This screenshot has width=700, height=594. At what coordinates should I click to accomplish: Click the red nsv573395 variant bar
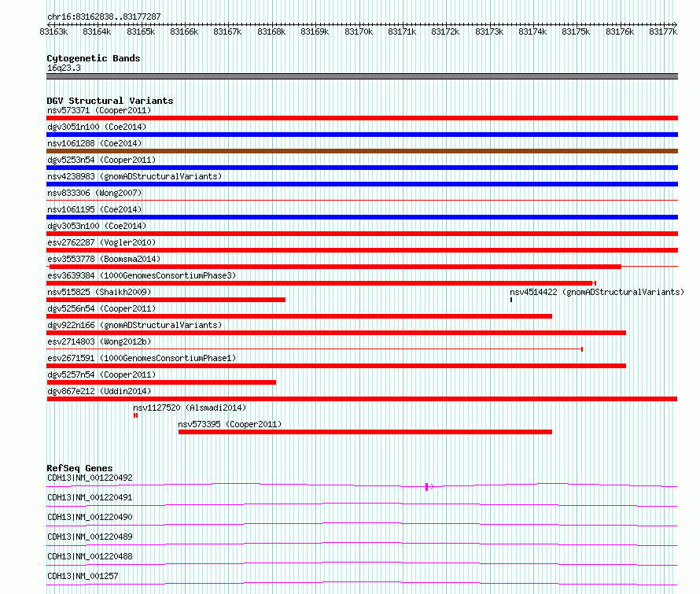(365, 432)
